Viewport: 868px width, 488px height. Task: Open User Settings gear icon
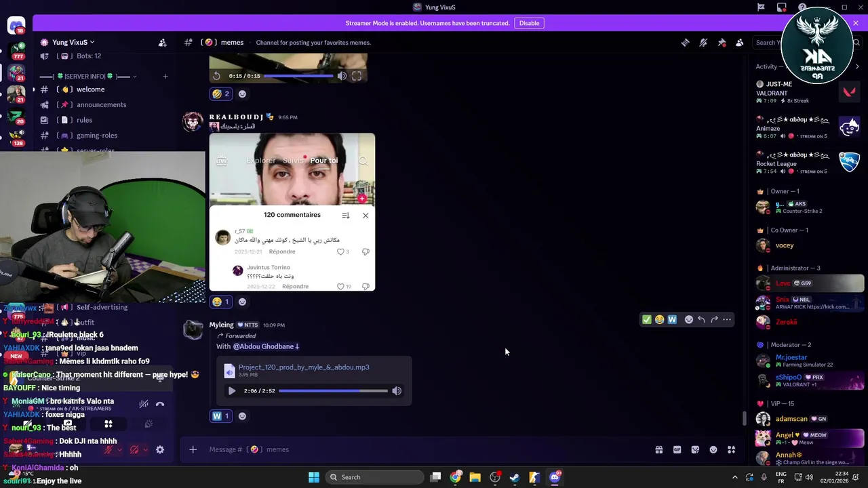click(x=160, y=449)
